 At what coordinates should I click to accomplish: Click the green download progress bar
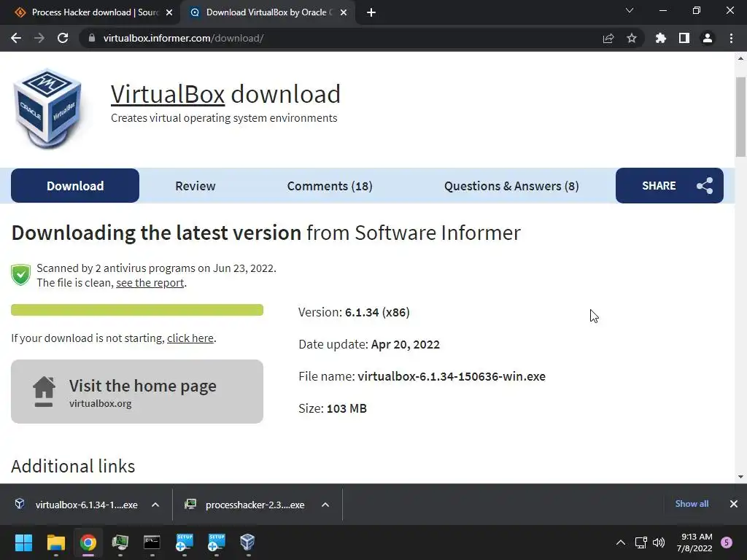pyautogui.click(x=137, y=310)
